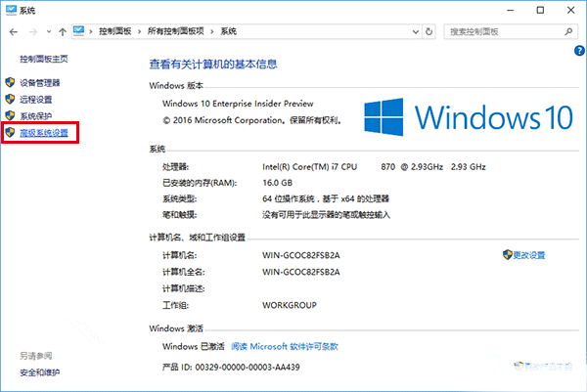
Task: Go to 控制面板主页 in left pane
Action: tap(44, 59)
